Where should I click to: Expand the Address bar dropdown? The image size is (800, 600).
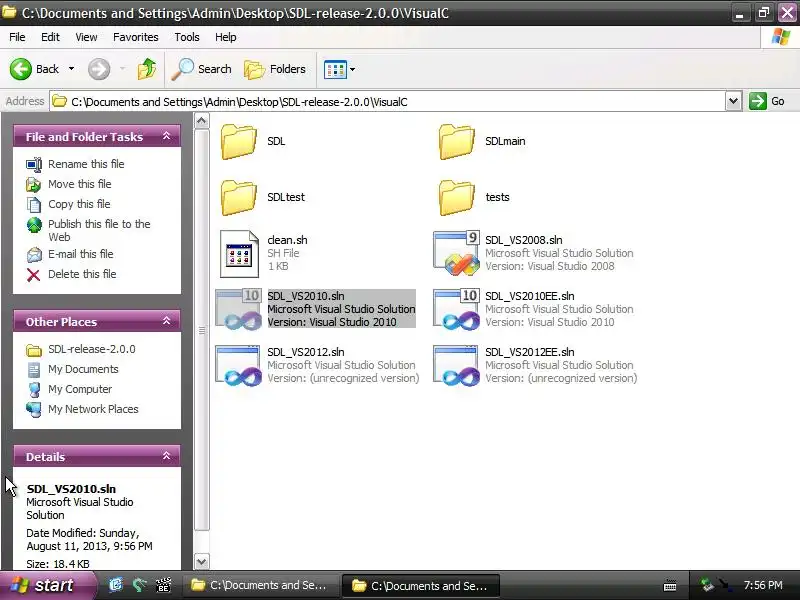coord(733,101)
